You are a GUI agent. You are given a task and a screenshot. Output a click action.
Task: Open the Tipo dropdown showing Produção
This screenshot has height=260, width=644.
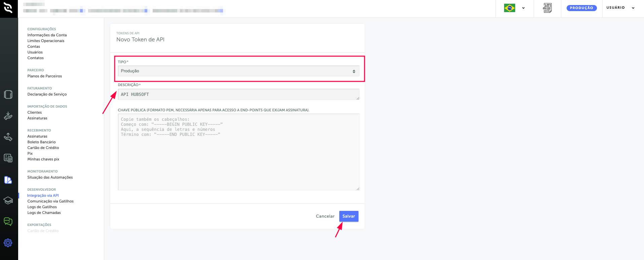(238, 71)
